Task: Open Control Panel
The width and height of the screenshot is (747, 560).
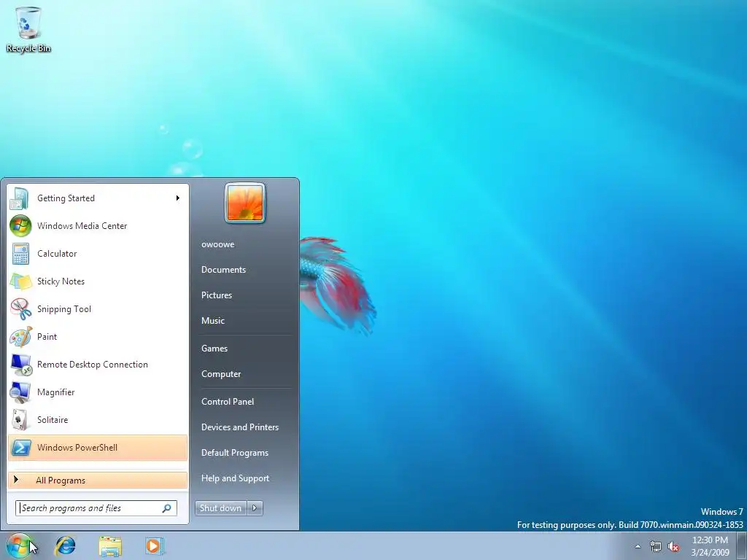Action: [x=228, y=402]
